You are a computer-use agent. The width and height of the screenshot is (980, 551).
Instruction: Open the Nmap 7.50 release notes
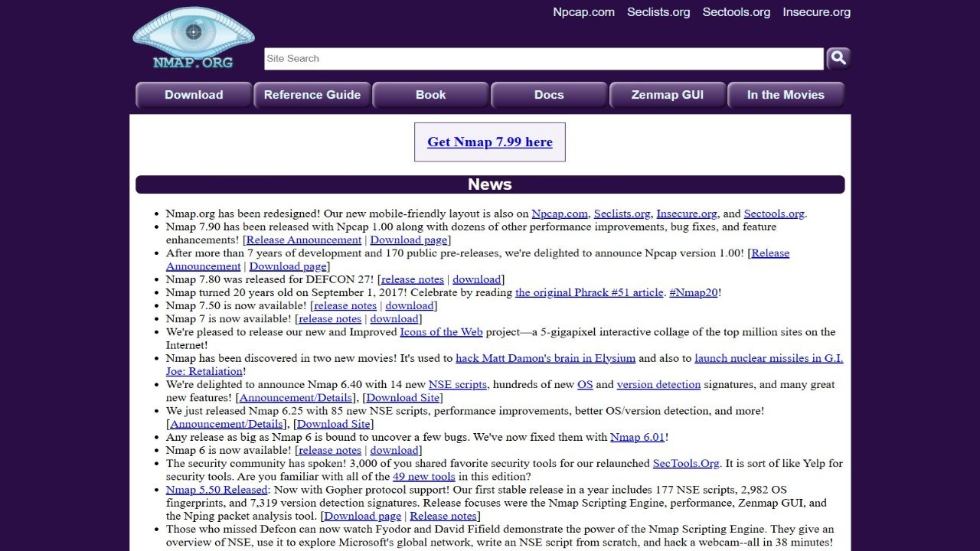(x=345, y=305)
